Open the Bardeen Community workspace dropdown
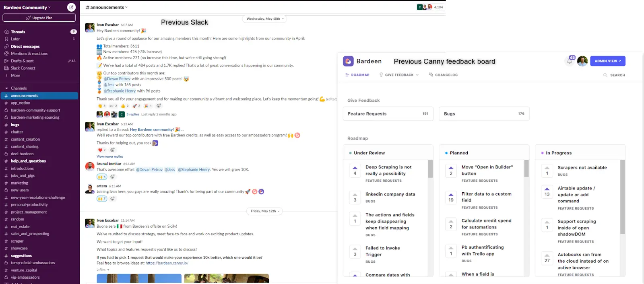The height and width of the screenshot is (284, 644). (27, 7)
